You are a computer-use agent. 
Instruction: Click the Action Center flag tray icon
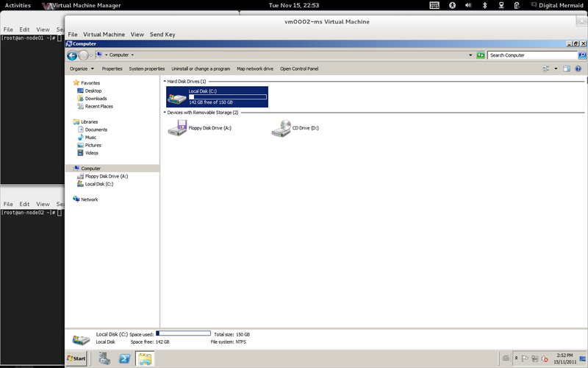pos(525,358)
